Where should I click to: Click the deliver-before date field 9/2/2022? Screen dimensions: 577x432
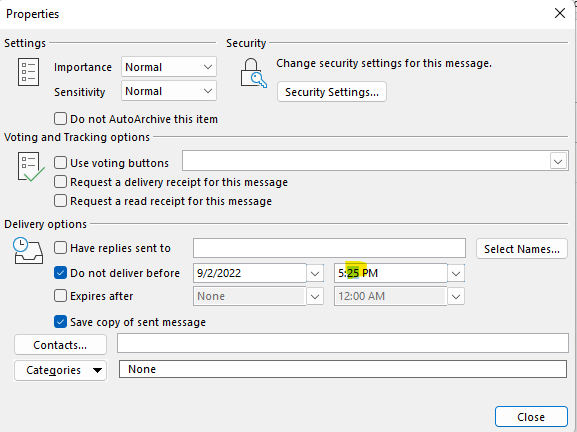pyautogui.click(x=249, y=273)
